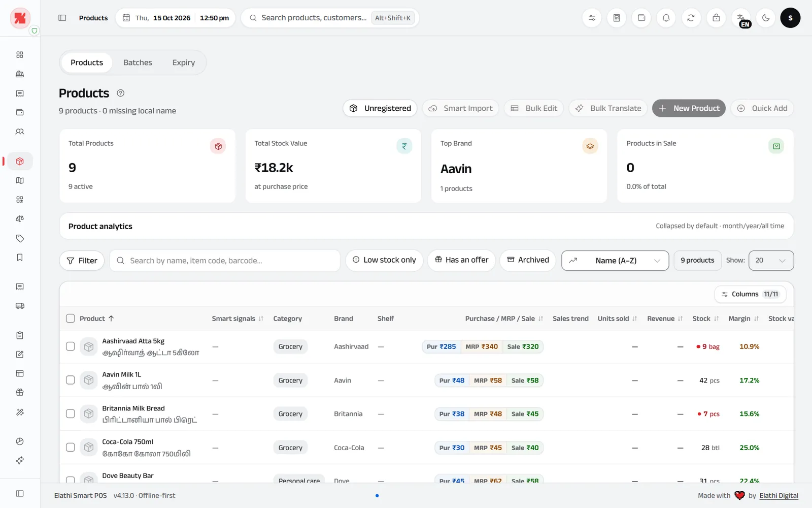Open customers icon in sidebar

(20, 132)
